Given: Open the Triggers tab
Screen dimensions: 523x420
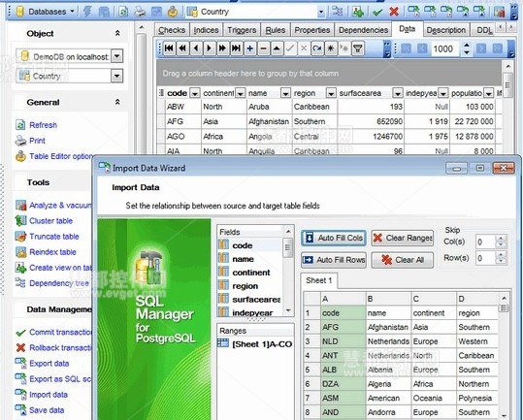Looking at the screenshot, I should tap(242, 30).
